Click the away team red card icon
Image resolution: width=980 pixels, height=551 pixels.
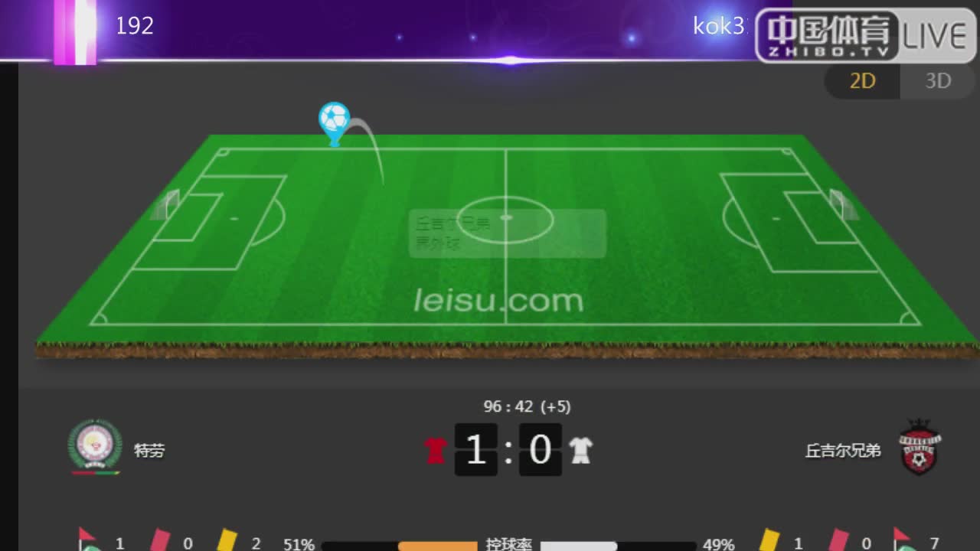pos(837,540)
